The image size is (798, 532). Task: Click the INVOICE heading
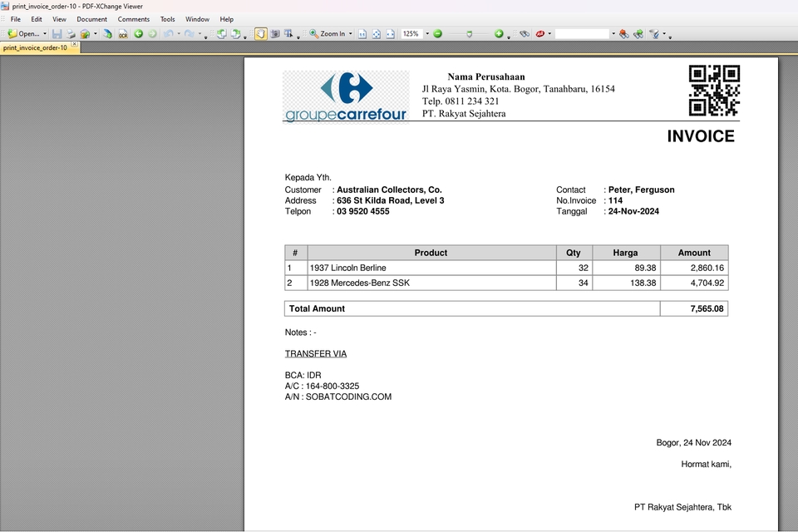pyautogui.click(x=701, y=136)
